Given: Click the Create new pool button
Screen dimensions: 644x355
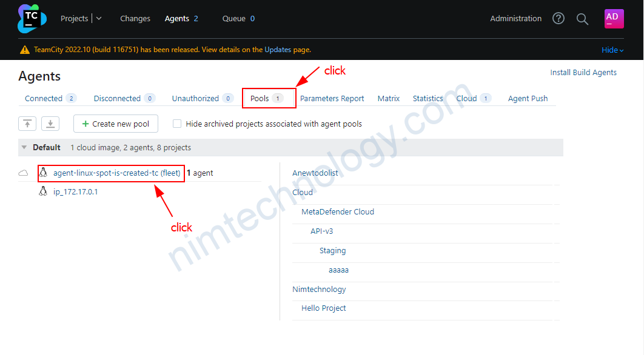Looking at the screenshot, I should (x=116, y=124).
